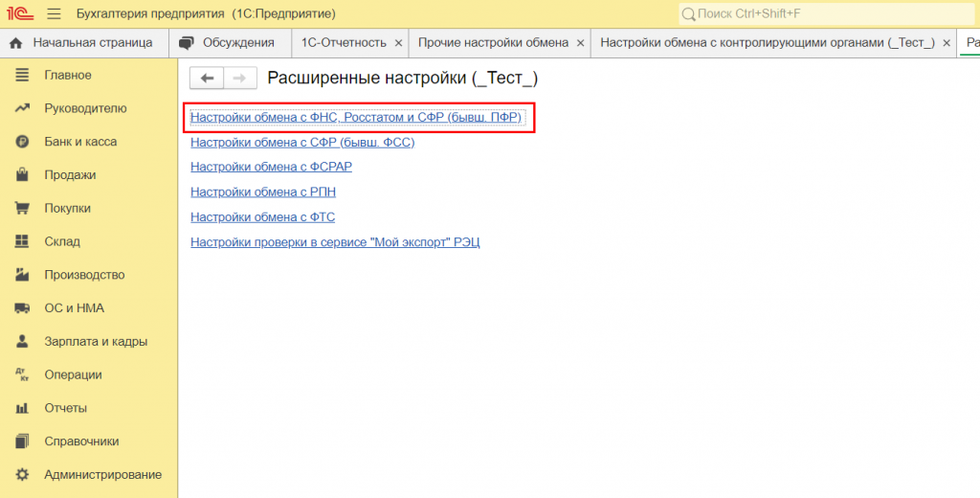Open Администрирование gear icon
The width and height of the screenshot is (980, 498).
(x=22, y=474)
